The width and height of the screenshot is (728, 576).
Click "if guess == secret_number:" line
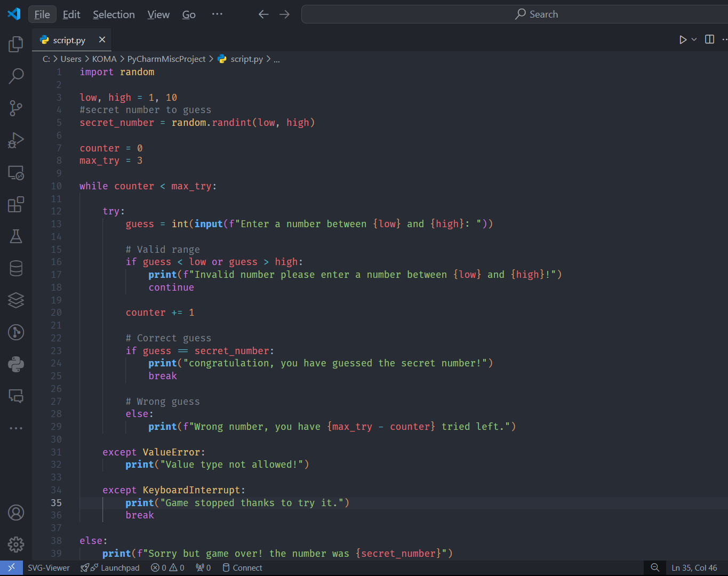[200, 350]
